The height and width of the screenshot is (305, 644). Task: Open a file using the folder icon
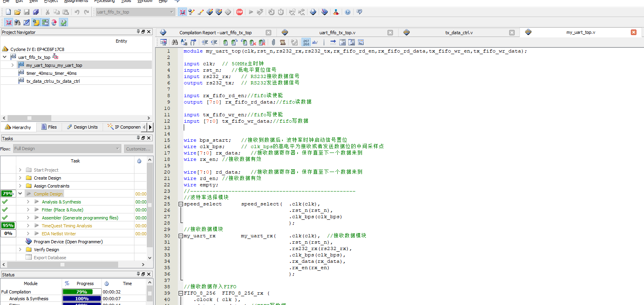click(18, 12)
